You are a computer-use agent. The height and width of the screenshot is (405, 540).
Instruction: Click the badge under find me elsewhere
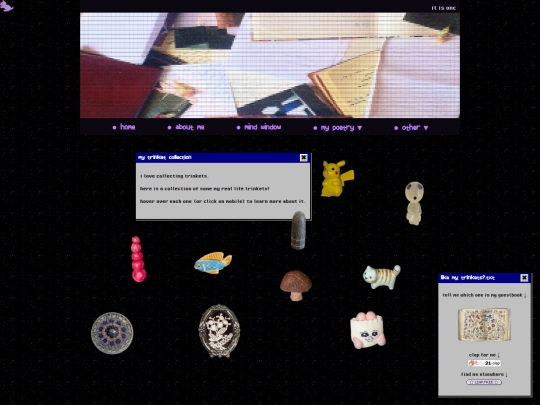click(484, 382)
